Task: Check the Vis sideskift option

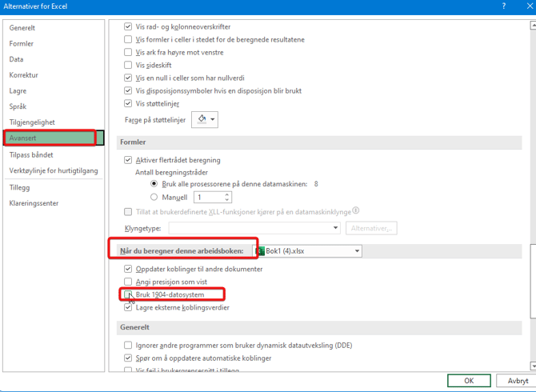Action: click(128, 65)
